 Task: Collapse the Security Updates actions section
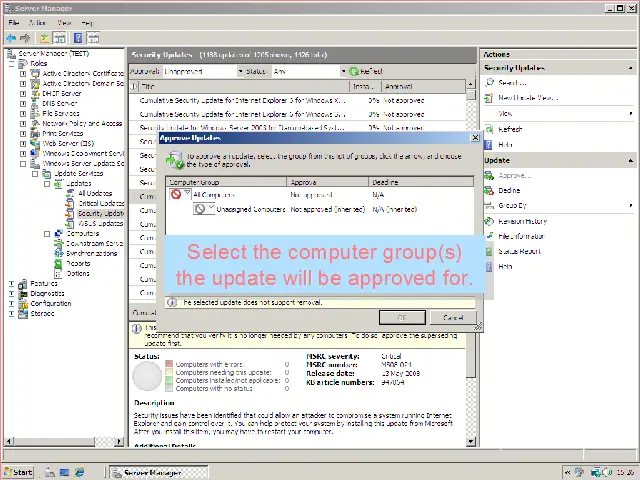[x=631, y=68]
